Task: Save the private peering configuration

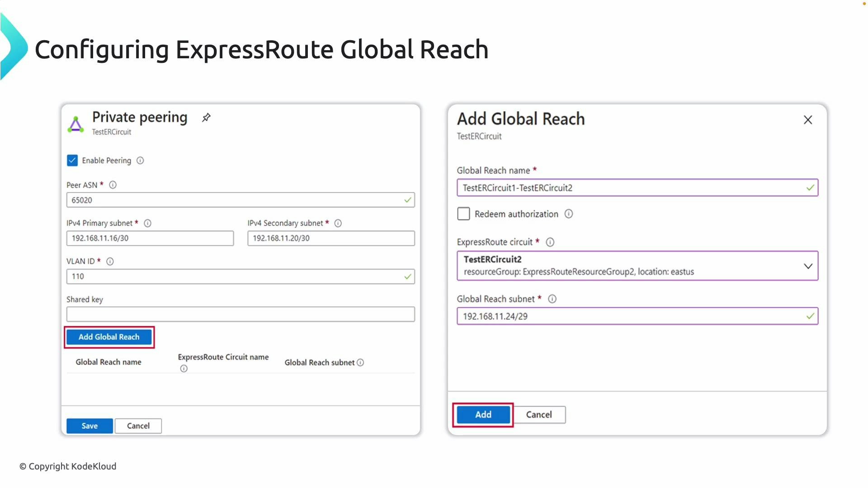Action: [x=89, y=426]
